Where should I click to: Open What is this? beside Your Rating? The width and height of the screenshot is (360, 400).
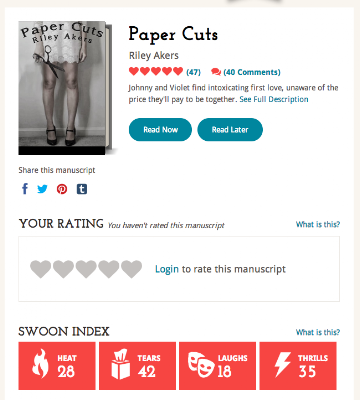pos(318,224)
